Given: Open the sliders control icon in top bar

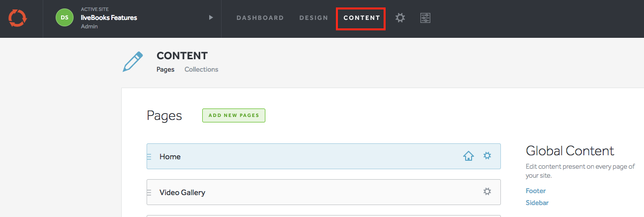Looking at the screenshot, I should click(x=425, y=18).
